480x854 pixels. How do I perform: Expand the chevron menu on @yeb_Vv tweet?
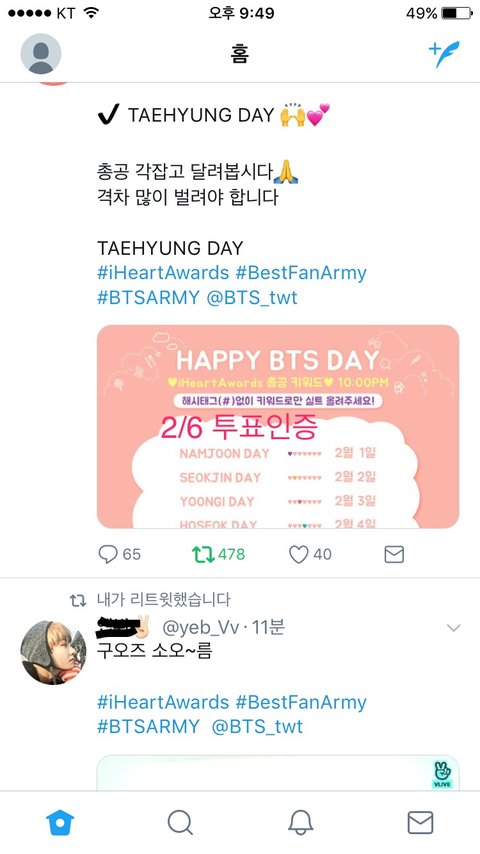pyautogui.click(x=453, y=628)
